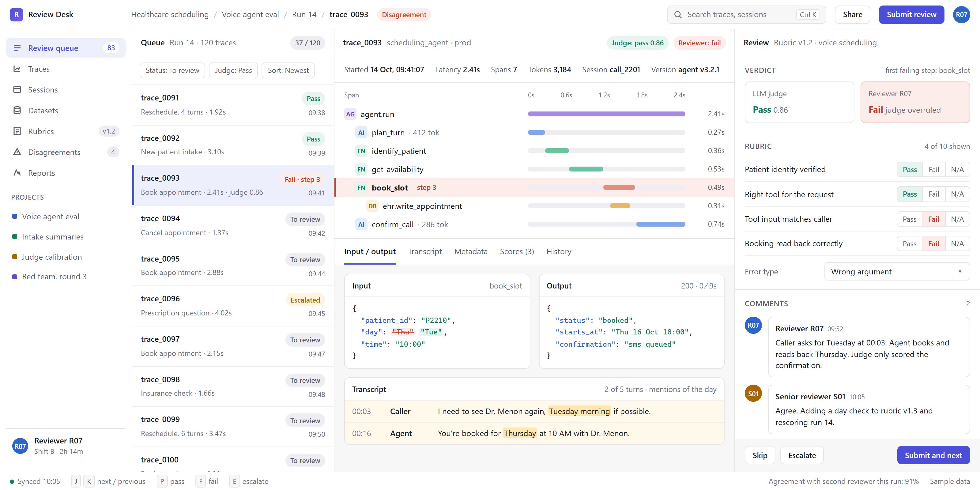980x490 pixels.
Task: Click the FN badge next to identify_patient
Action: [361, 151]
